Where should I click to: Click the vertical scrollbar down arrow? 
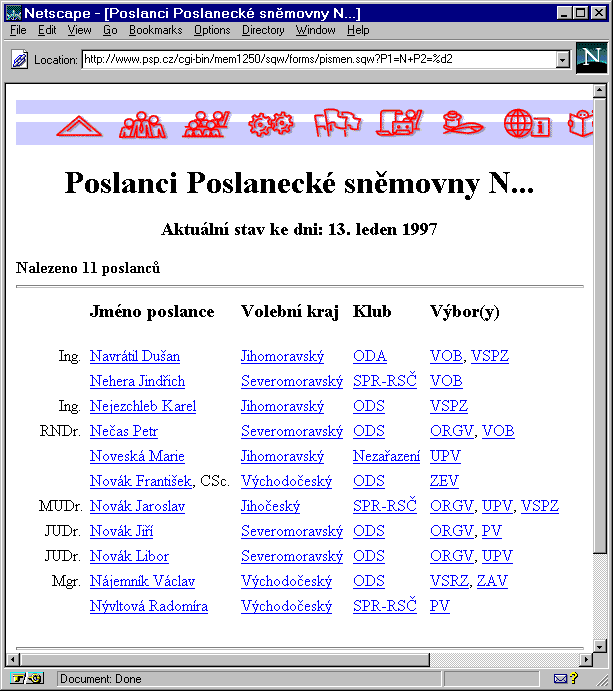click(599, 646)
